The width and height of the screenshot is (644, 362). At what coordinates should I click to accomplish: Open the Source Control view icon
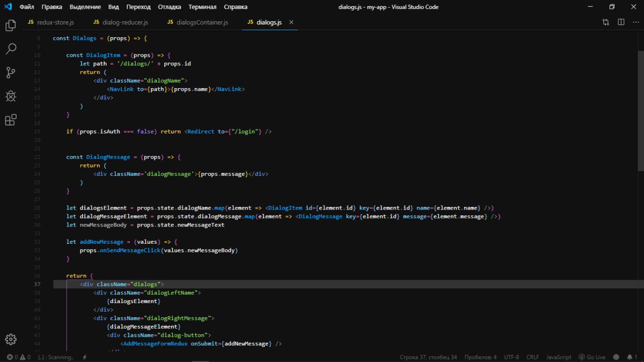pos(11,73)
